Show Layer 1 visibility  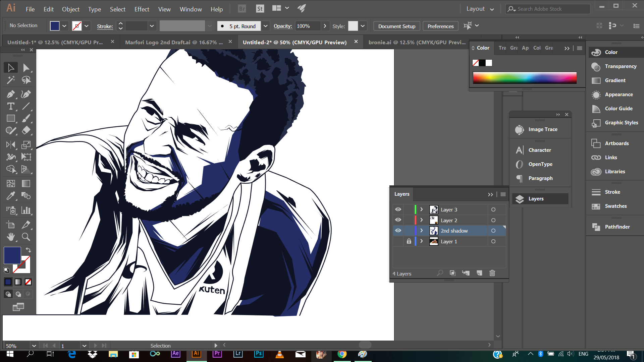398,241
